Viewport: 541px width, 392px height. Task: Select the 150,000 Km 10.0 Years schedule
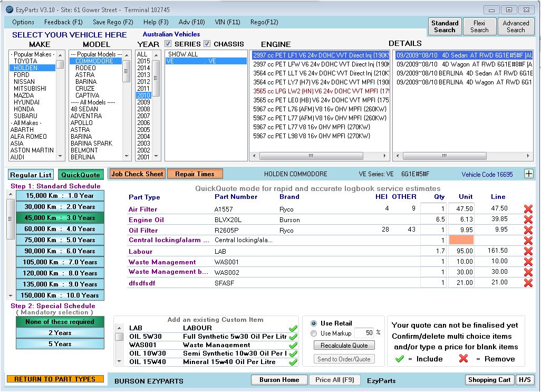(60, 295)
